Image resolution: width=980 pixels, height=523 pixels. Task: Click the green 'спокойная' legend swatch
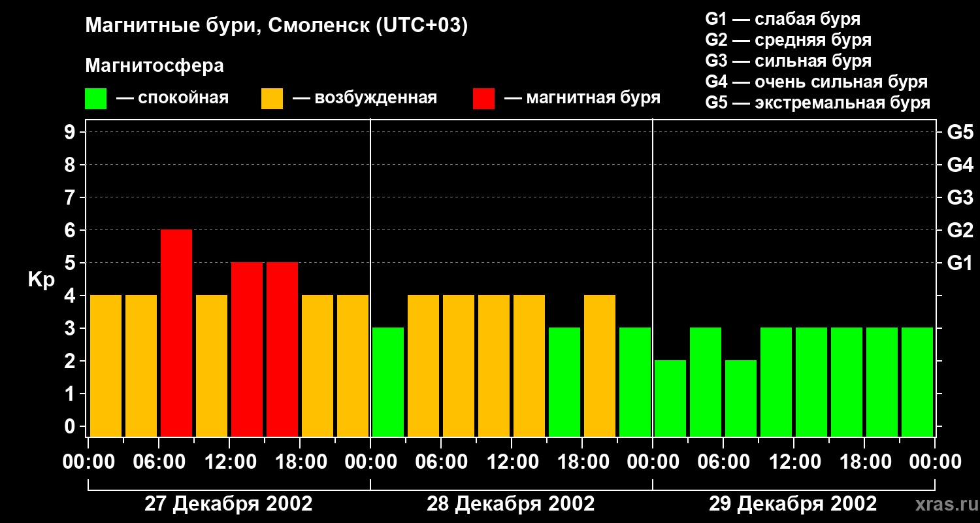pyautogui.click(x=95, y=99)
